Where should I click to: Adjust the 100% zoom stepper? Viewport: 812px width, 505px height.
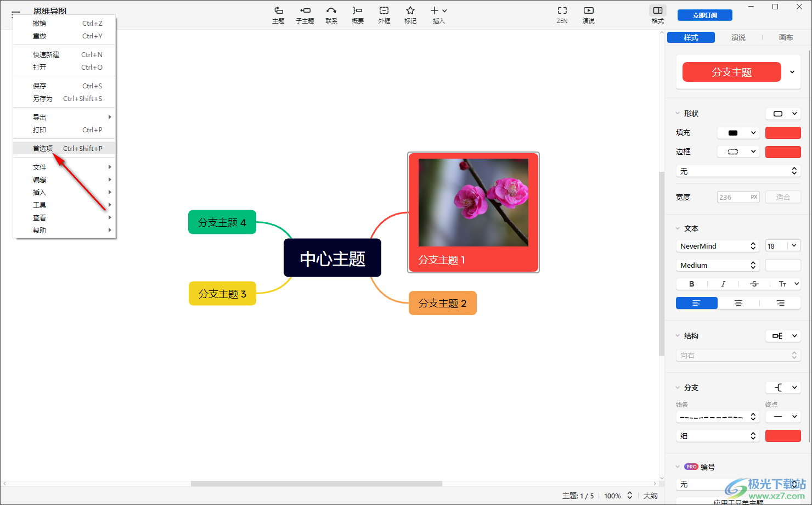tap(630, 496)
